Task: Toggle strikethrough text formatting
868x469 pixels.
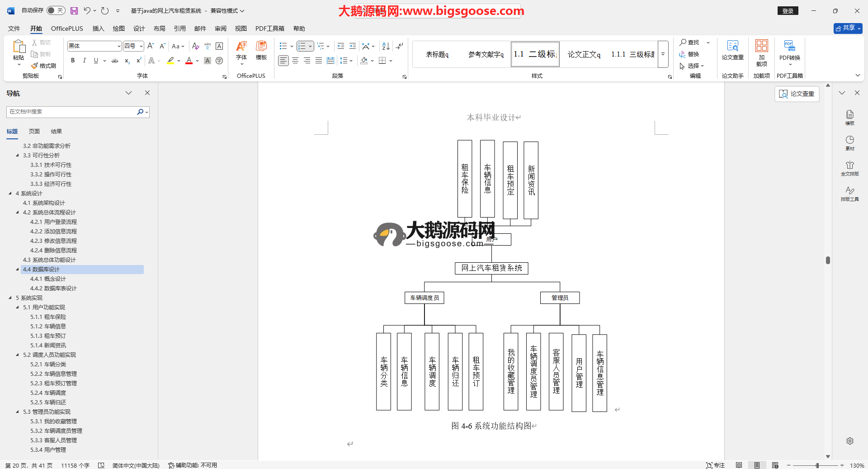Action: point(115,61)
